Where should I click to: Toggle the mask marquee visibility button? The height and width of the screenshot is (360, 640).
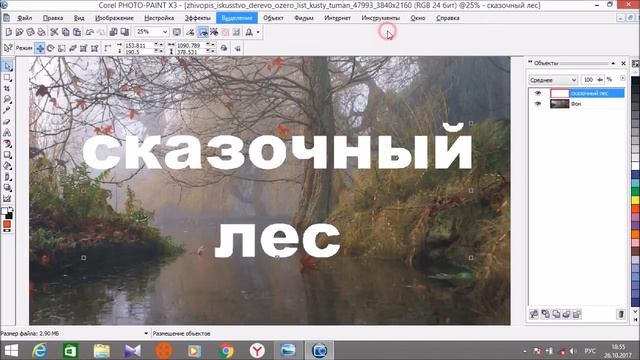pos(214,32)
